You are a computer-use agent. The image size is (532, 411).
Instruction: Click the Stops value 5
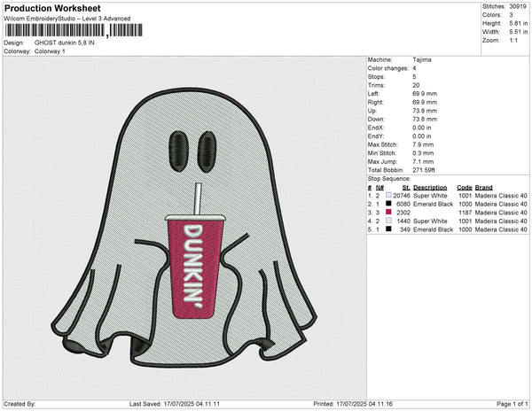pos(414,76)
